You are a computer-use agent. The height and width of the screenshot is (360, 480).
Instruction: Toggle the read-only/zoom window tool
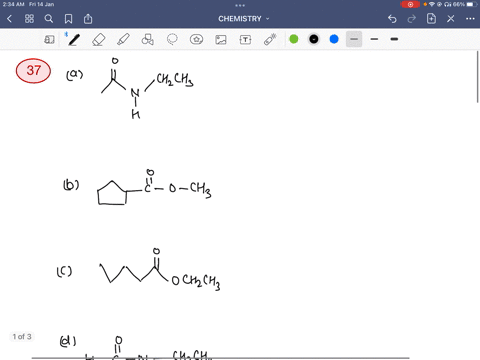pos(49,40)
